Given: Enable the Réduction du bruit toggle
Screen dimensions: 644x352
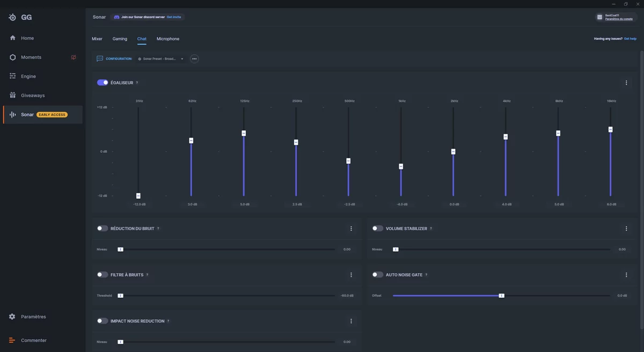Looking at the screenshot, I should 103,229.
